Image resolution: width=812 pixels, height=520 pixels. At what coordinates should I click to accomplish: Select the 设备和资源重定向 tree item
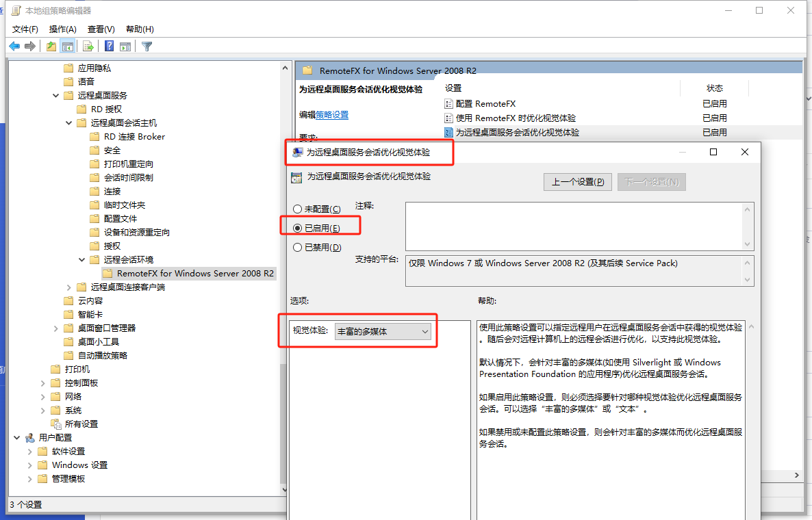coord(137,233)
